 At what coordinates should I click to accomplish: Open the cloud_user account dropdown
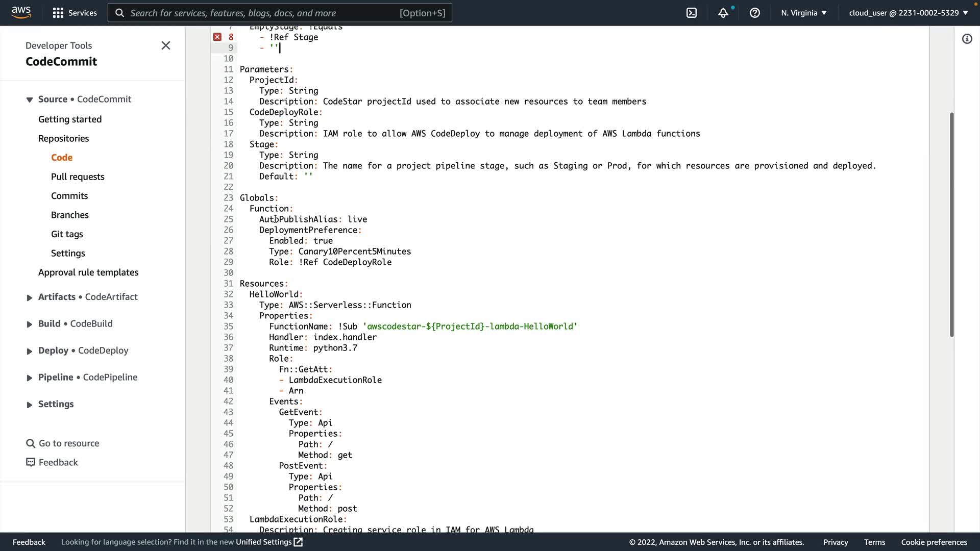coord(908,13)
